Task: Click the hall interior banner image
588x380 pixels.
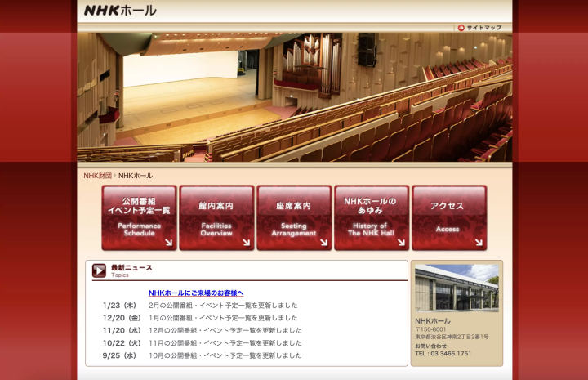Action: click(295, 97)
